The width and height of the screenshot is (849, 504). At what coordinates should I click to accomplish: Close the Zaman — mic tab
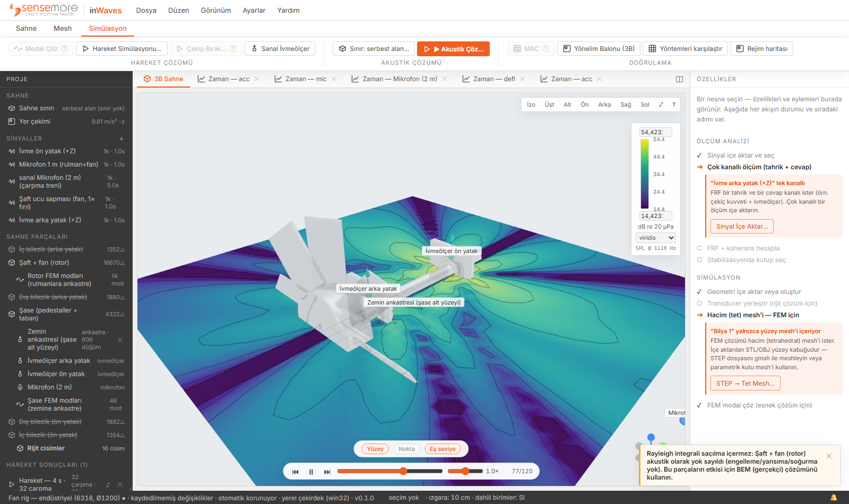[x=334, y=79]
